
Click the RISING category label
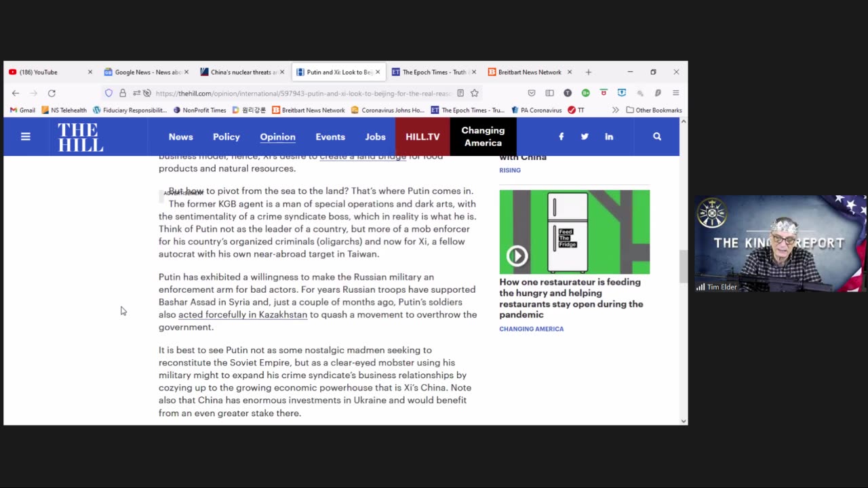[510, 170]
